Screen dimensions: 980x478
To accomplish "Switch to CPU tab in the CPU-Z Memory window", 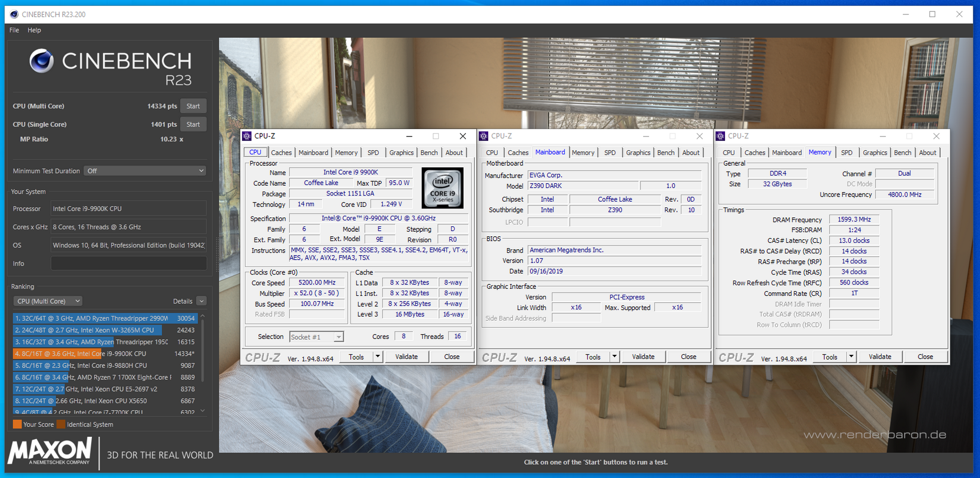I will [729, 153].
